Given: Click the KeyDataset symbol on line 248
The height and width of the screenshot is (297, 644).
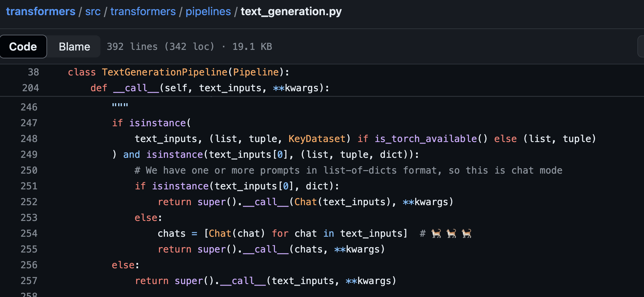Looking at the screenshot, I should [316, 139].
